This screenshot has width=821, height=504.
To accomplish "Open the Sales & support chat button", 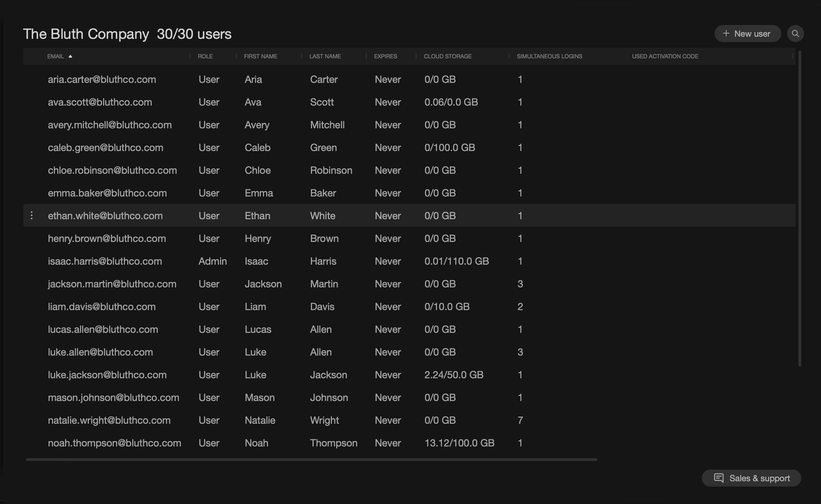I will click(x=751, y=478).
